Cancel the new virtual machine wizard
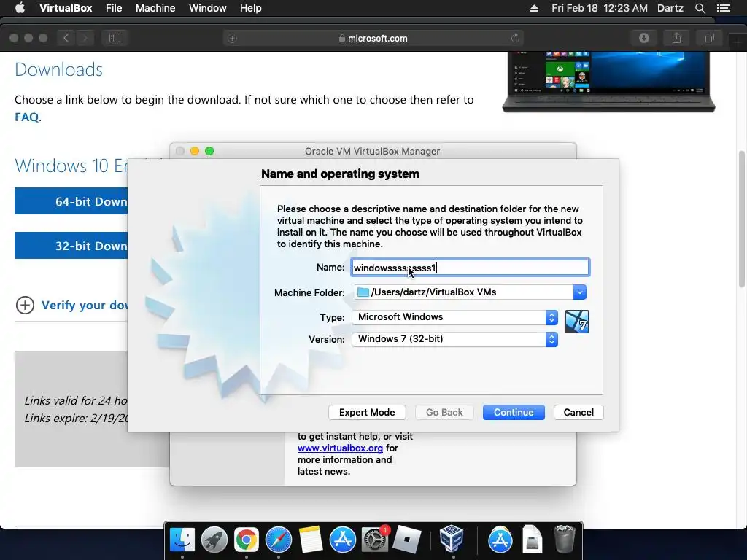 578,413
